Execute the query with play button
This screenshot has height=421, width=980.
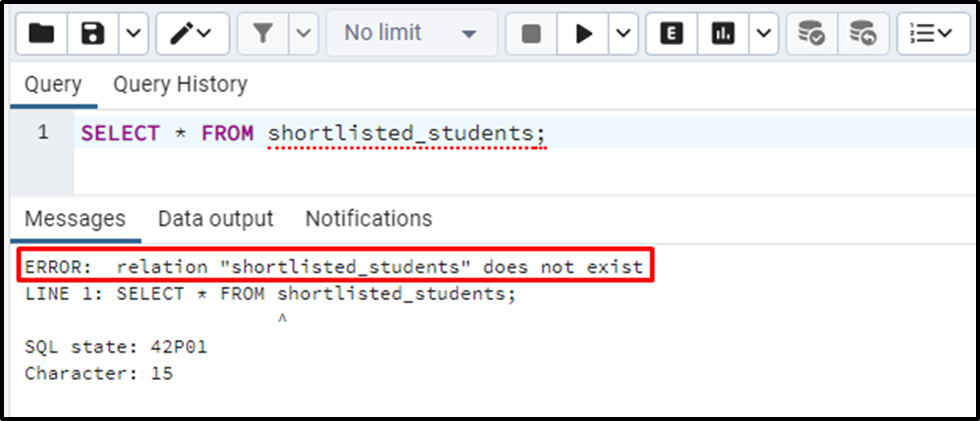point(583,33)
